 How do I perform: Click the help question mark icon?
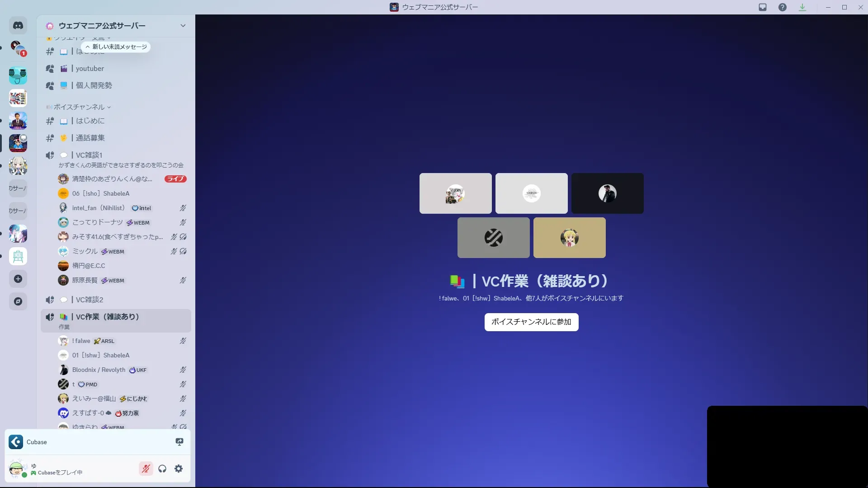[783, 7]
